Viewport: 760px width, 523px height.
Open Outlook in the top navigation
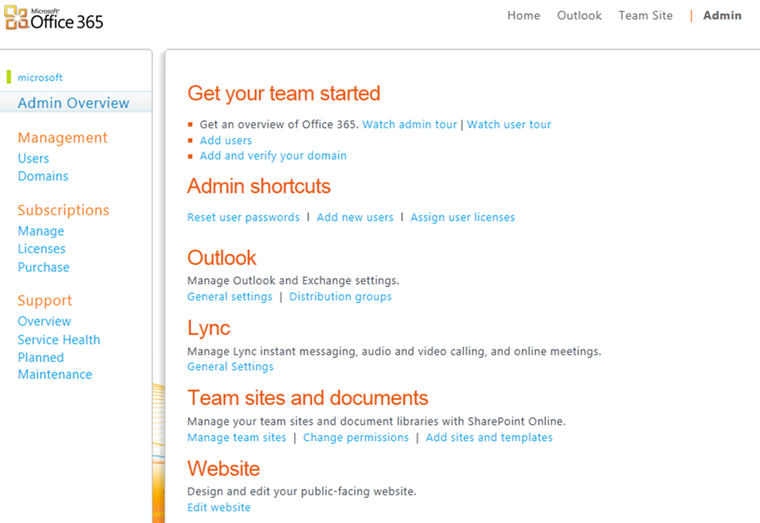[579, 16]
